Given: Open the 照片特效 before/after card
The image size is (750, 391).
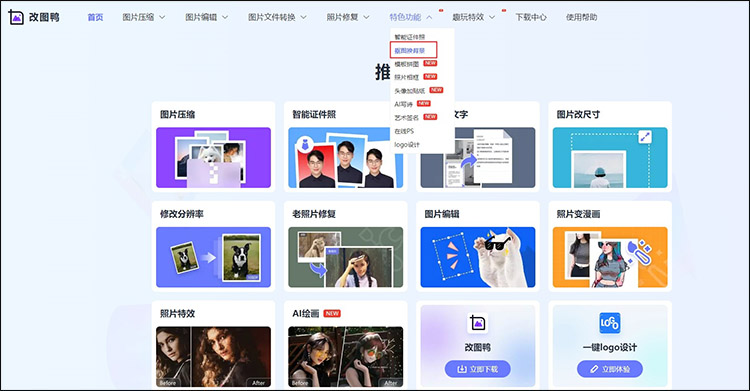Looking at the screenshot, I should pyautogui.click(x=213, y=346).
